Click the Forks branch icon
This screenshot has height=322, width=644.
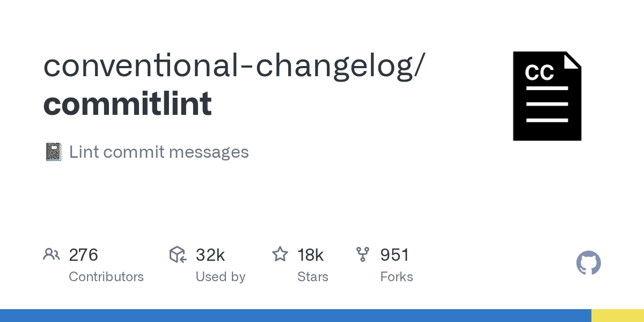click(x=363, y=254)
